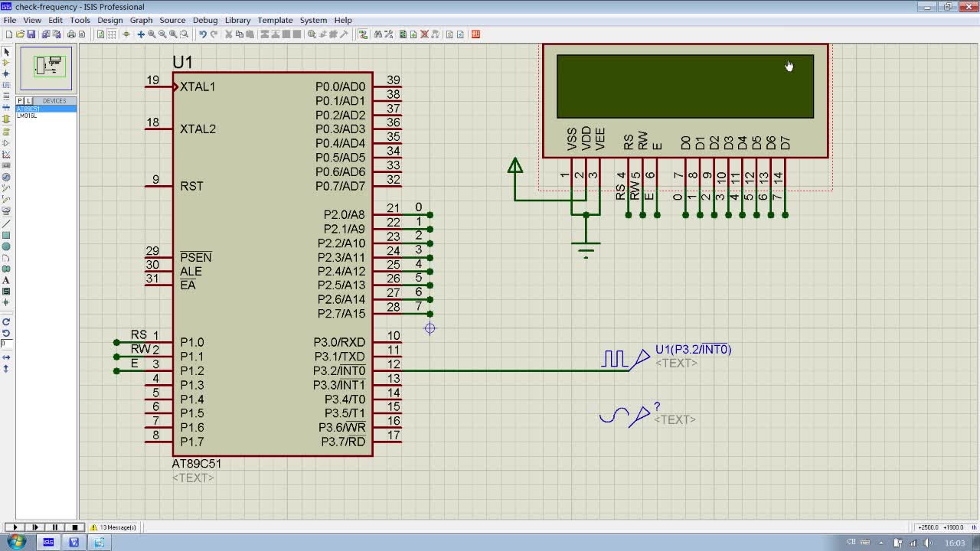Select the Junction Dot Mode tool

[6, 73]
